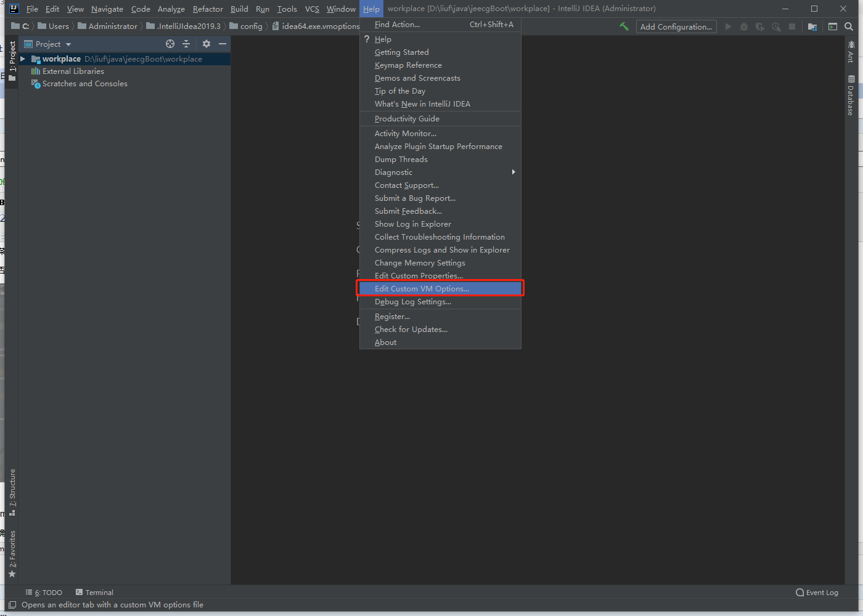This screenshot has width=863, height=616.
Task: Click the Build Project hammer icon
Action: pyautogui.click(x=624, y=26)
